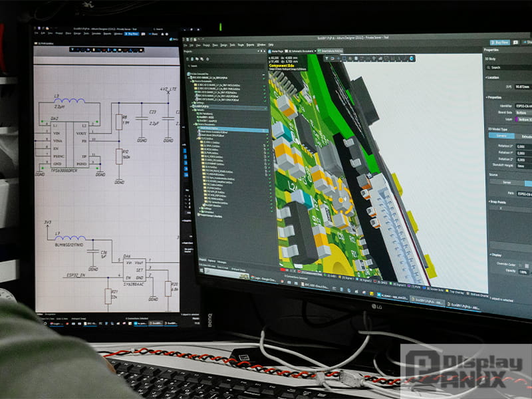This screenshot has width=532, height=399.
Task: Collapse the Properties section in Properties panel
Action: point(486,98)
